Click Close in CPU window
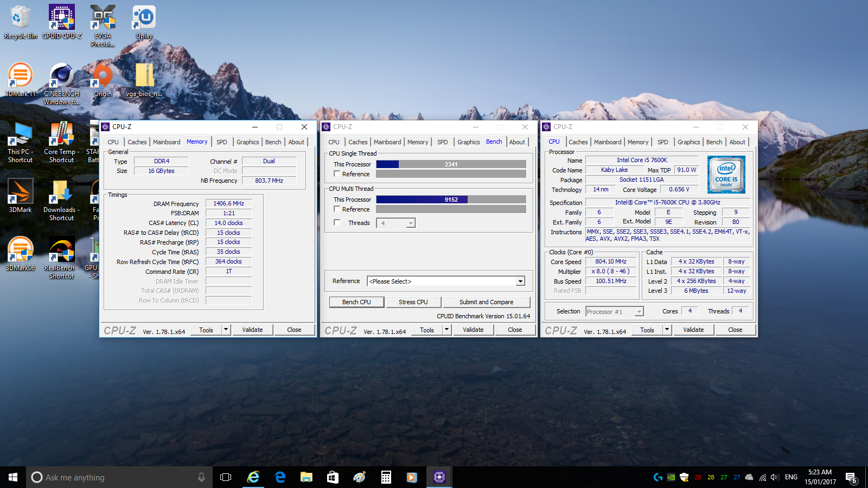The image size is (868, 488). [x=735, y=330]
